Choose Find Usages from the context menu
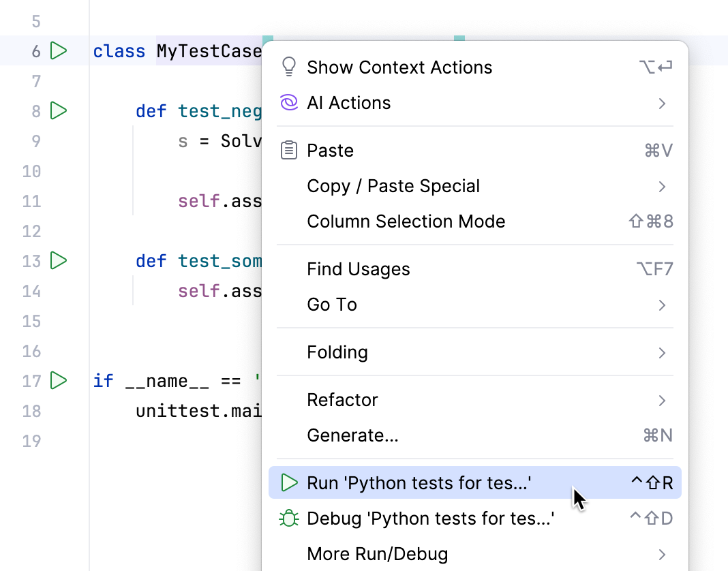 pyautogui.click(x=359, y=269)
